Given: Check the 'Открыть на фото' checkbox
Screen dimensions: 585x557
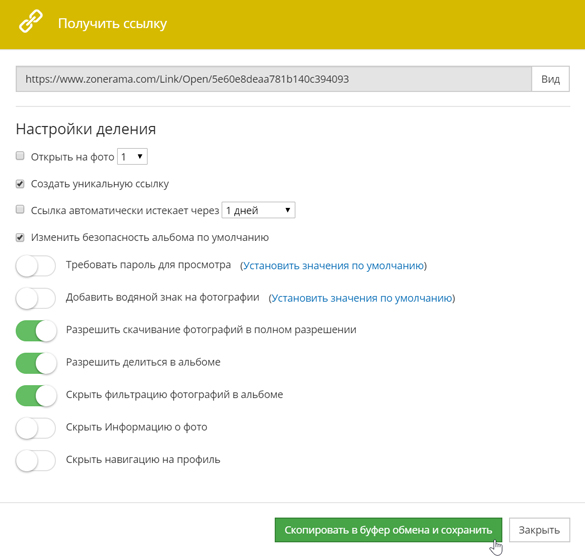Looking at the screenshot, I should [20, 156].
